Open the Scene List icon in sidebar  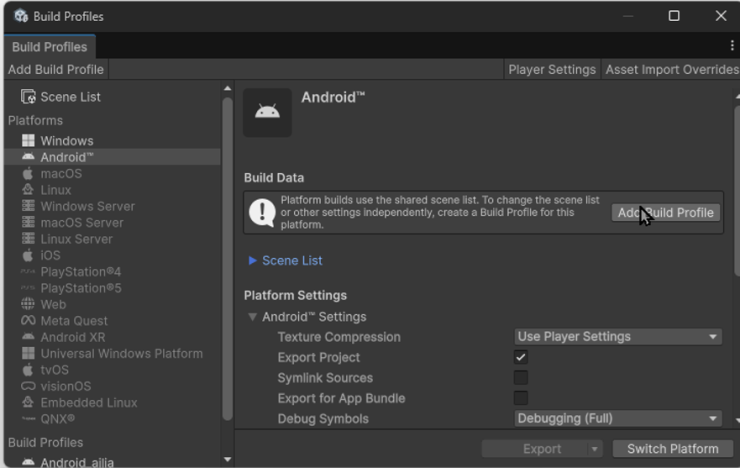coord(28,97)
